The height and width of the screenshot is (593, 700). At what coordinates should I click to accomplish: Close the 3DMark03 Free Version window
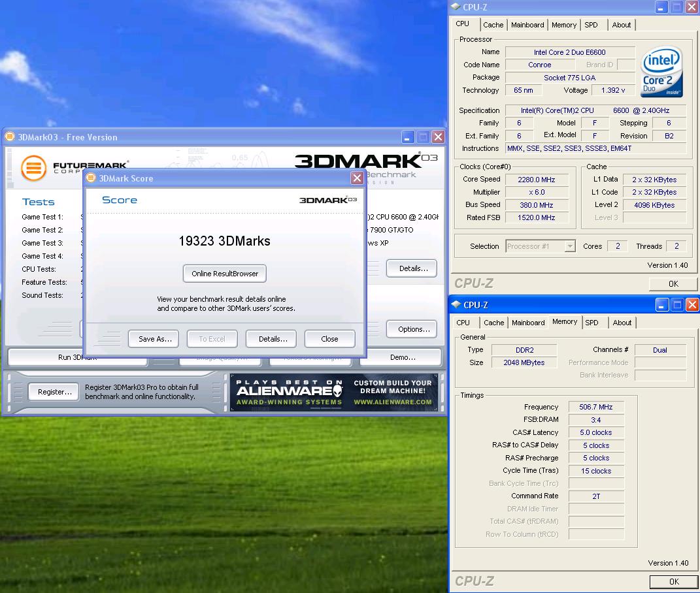click(x=439, y=137)
